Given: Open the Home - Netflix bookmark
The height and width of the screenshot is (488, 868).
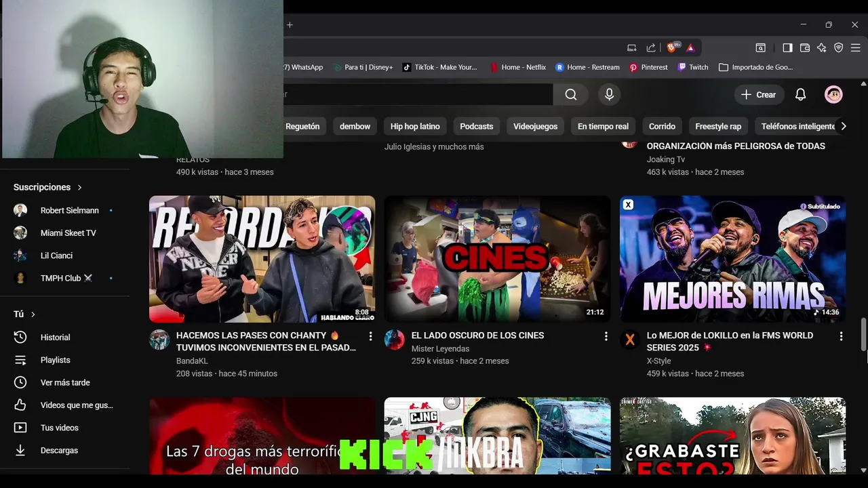Looking at the screenshot, I should 518,67.
